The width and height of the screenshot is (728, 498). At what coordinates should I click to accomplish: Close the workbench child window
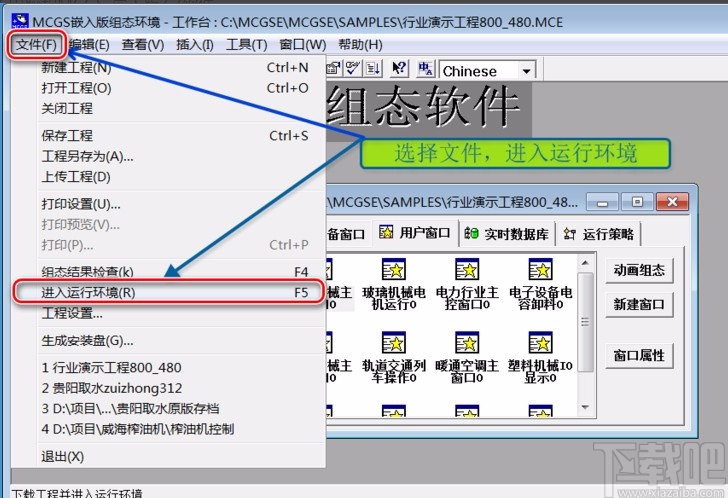coord(672,202)
